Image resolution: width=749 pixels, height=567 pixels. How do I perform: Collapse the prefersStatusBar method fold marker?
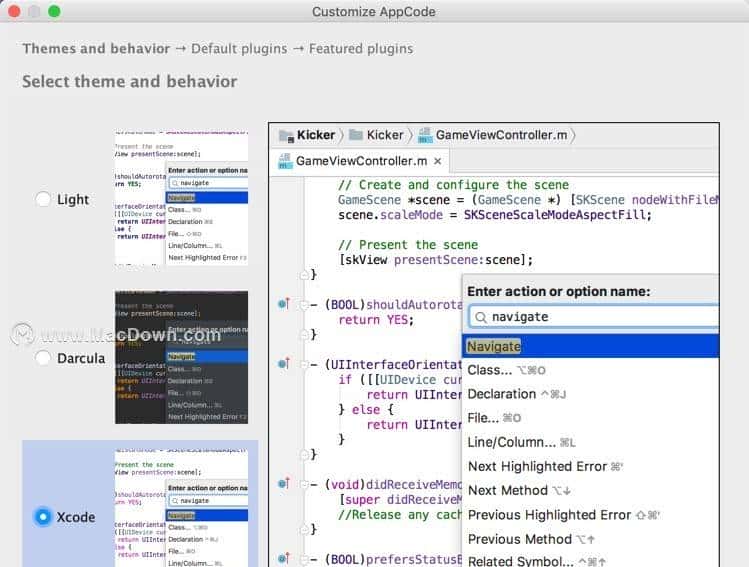pos(304,559)
